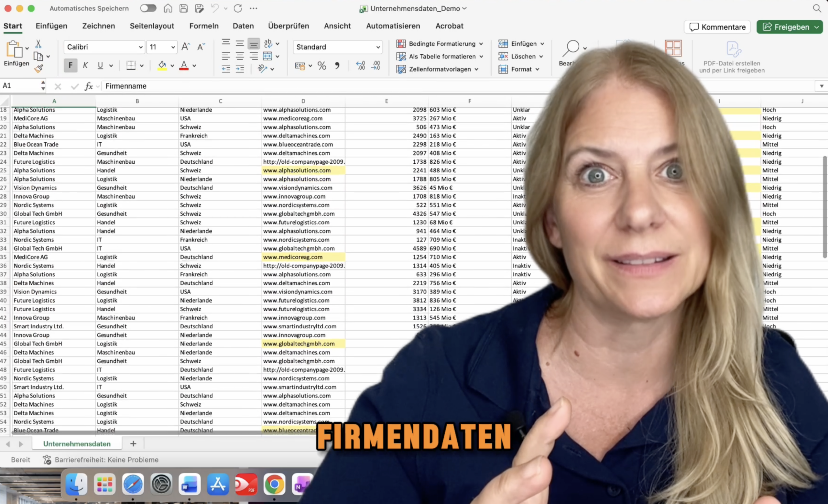The image size is (828, 504).
Task: Apply red font color A
Action: click(184, 65)
